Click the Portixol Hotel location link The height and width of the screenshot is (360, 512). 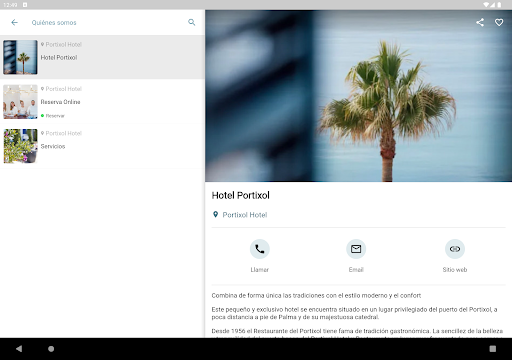click(x=245, y=215)
